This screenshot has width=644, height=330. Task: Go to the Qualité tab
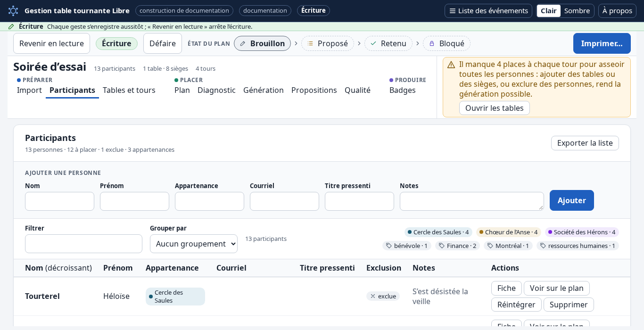357,90
